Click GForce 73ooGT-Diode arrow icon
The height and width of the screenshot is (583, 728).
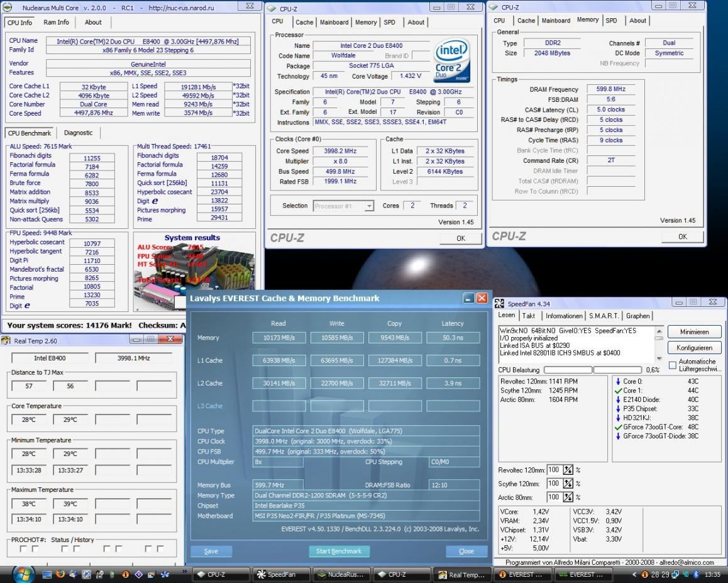click(618, 436)
